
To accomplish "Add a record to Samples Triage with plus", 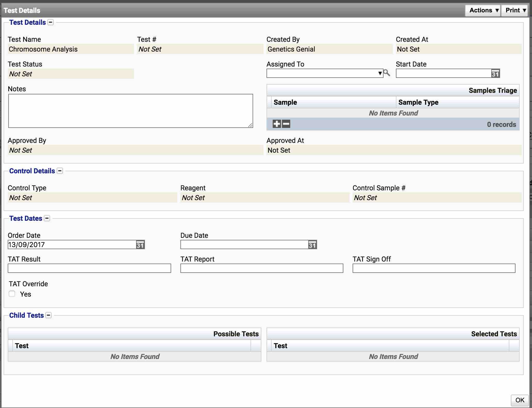I will point(277,124).
